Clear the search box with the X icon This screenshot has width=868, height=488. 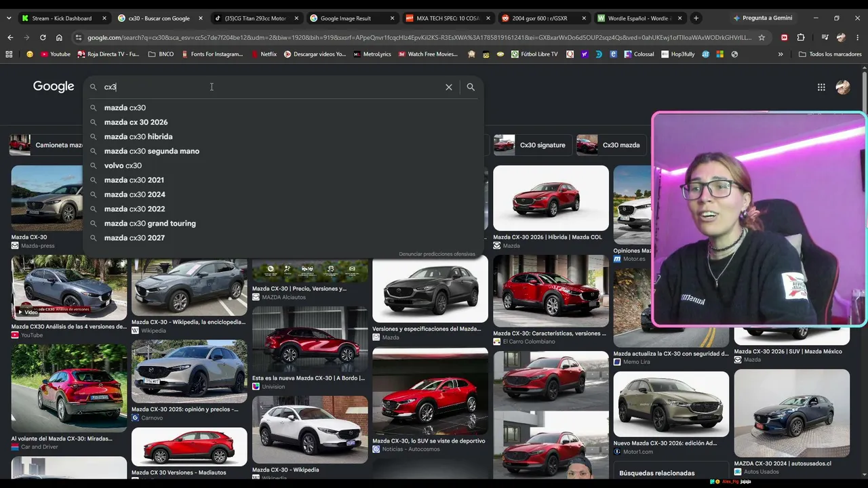449,87
